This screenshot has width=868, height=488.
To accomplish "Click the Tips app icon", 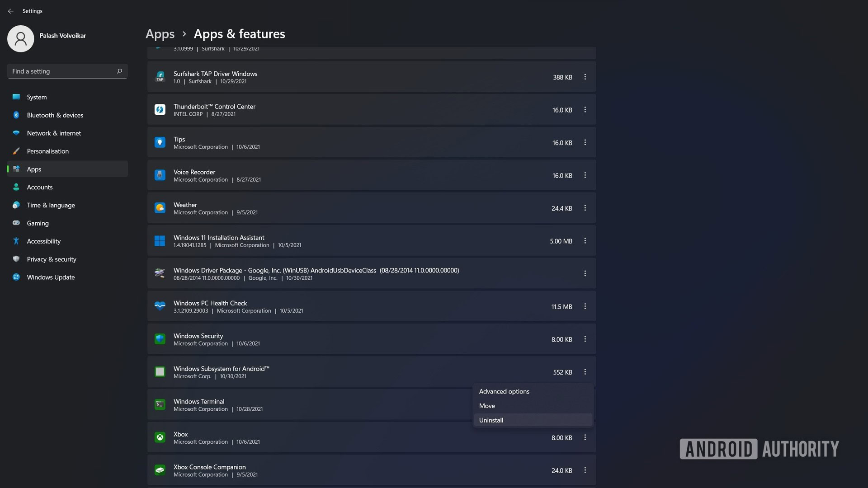I will [159, 142].
